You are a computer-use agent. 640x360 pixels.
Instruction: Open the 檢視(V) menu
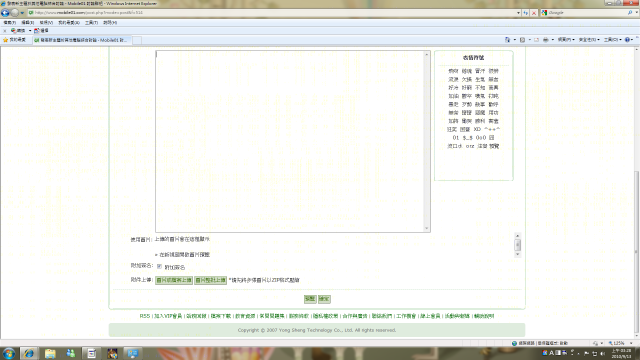tap(46, 22)
